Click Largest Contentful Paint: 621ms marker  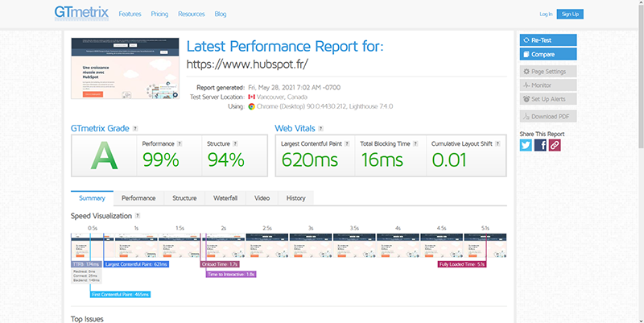(136, 264)
